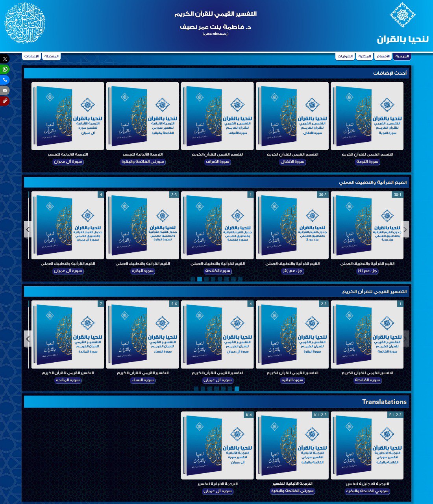Share by email using the envelope icon
Viewport: 433px width, 504px height.
click(5, 91)
